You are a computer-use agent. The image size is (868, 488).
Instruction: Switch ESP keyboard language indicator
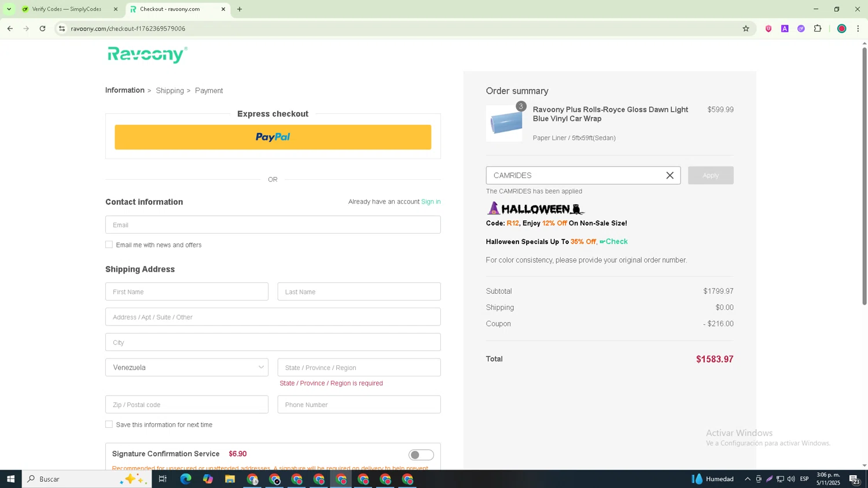click(804, 479)
